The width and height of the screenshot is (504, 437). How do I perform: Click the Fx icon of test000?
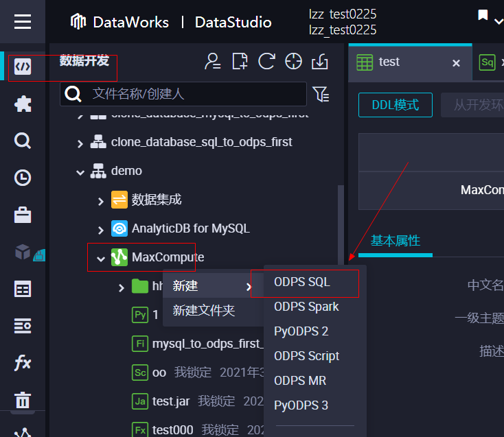pos(140,429)
